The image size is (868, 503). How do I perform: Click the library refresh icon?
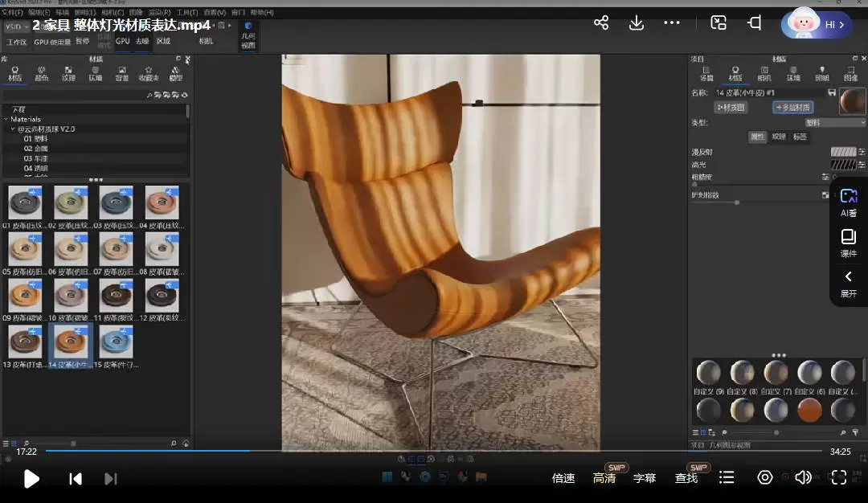click(x=184, y=95)
